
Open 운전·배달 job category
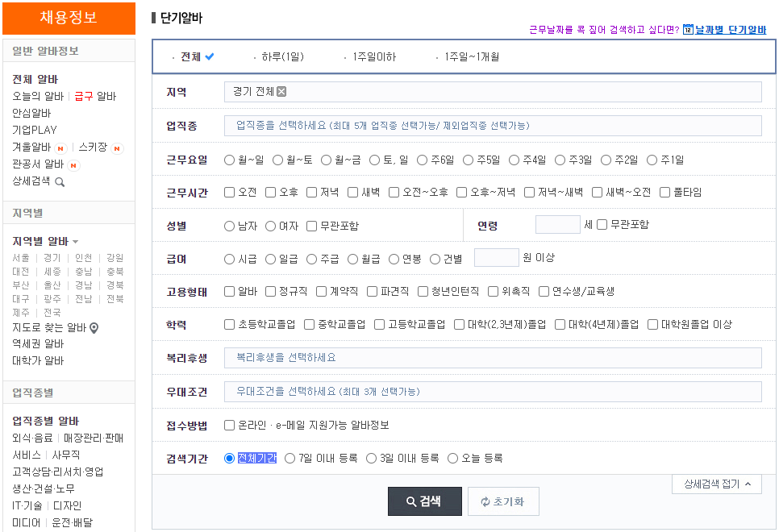point(73,522)
